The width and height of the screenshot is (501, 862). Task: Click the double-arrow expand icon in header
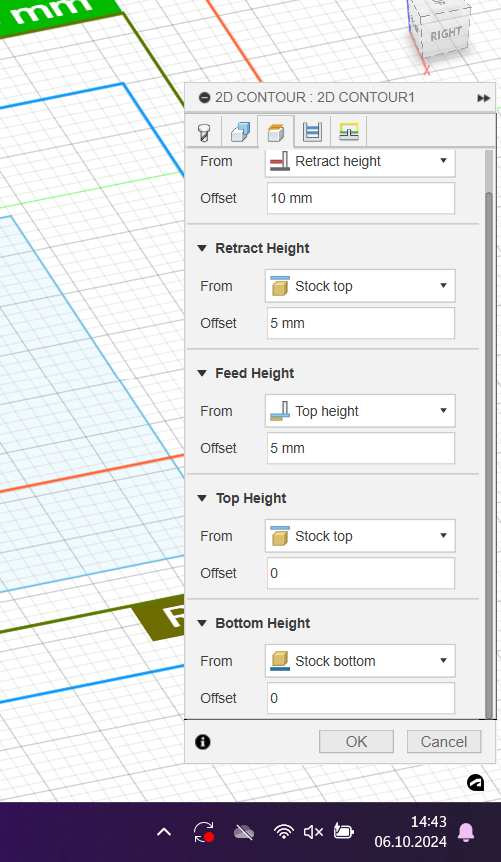coord(483,98)
